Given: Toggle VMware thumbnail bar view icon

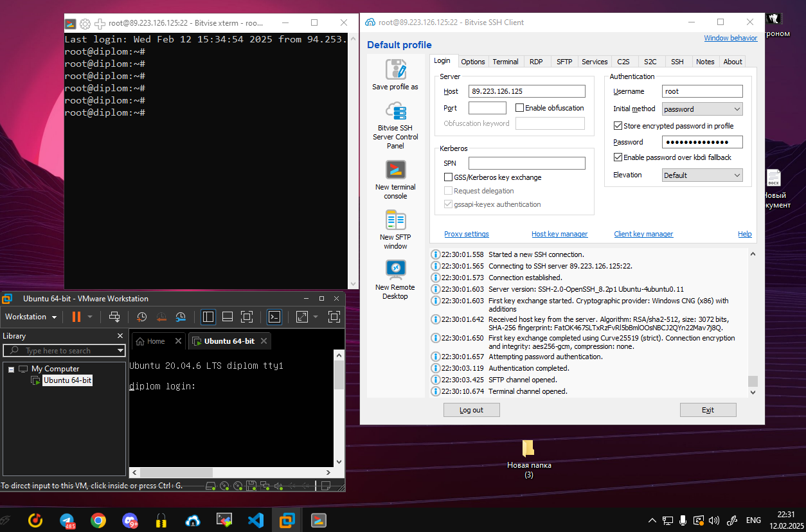Looking at the screenshot, I should [x=227, y=317].
